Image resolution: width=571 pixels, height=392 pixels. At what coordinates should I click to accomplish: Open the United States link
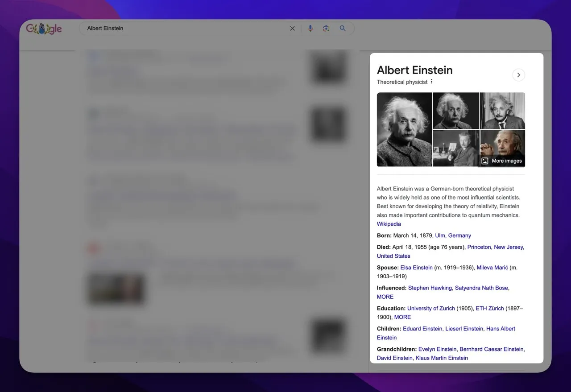393,256
